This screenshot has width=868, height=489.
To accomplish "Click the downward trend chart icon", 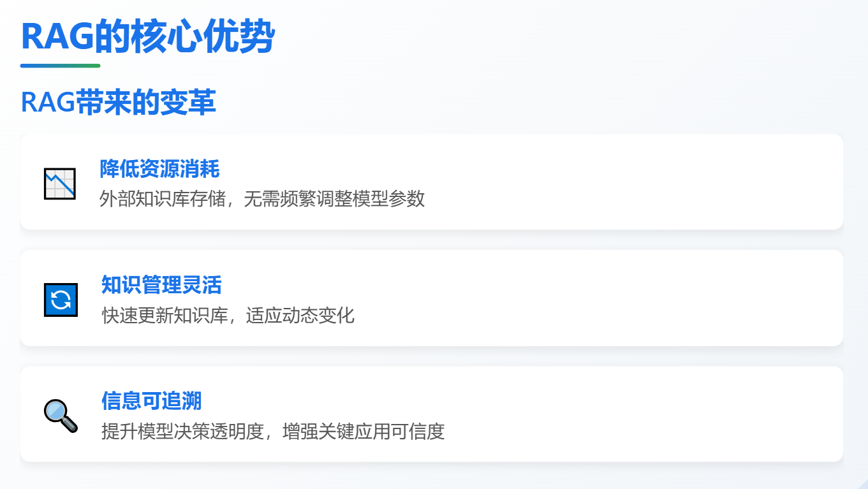I will click(x=60, y=184).
